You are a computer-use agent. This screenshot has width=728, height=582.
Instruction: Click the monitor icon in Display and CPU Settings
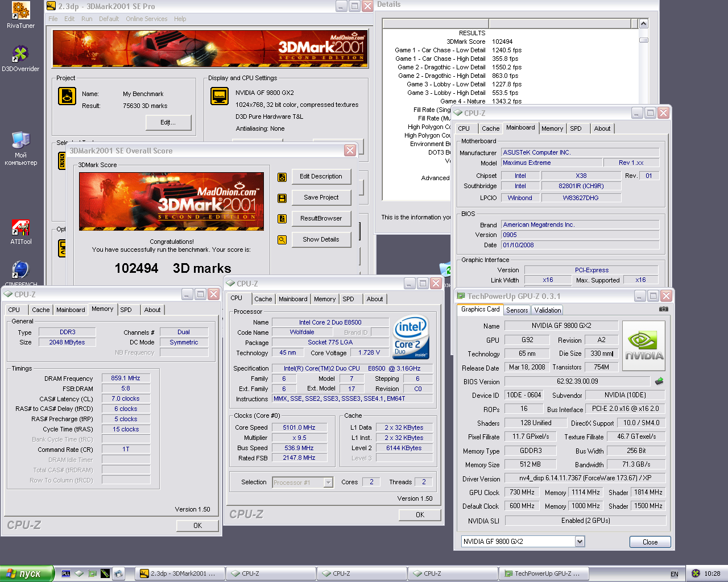point(220,96)
